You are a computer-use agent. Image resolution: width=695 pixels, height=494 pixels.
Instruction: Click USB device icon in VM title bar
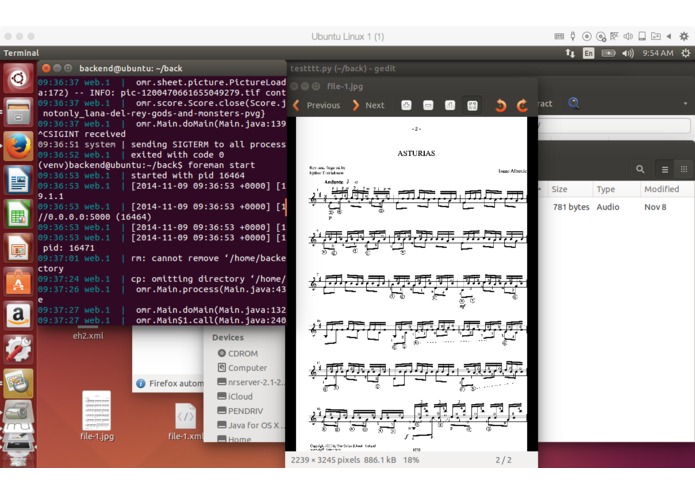573,36
